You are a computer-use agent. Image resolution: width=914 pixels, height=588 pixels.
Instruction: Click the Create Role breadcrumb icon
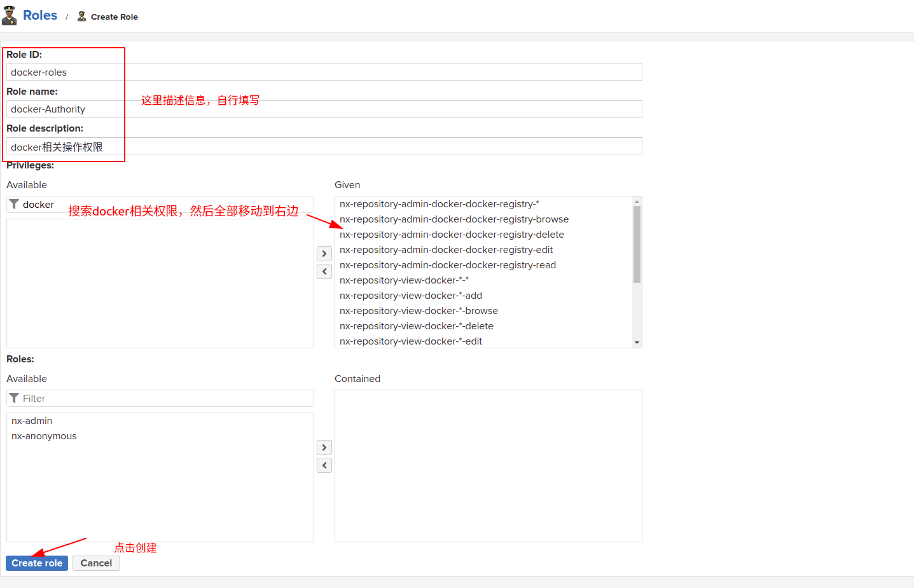[81, 17]
